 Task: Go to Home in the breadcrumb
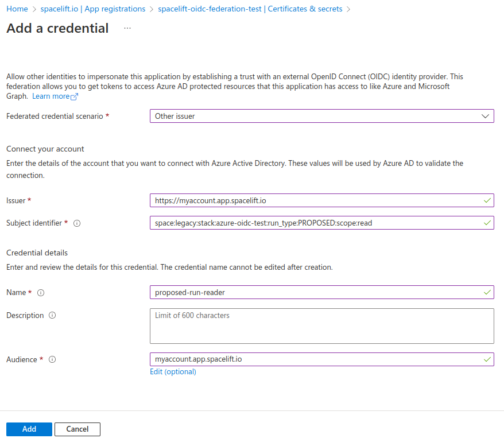[x=17, y=9]
